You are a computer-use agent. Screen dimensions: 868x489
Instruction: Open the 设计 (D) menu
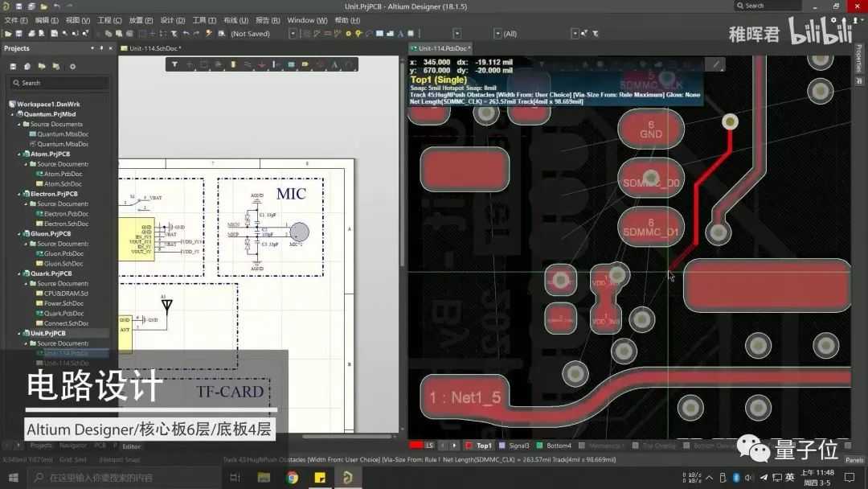(173, 20)
